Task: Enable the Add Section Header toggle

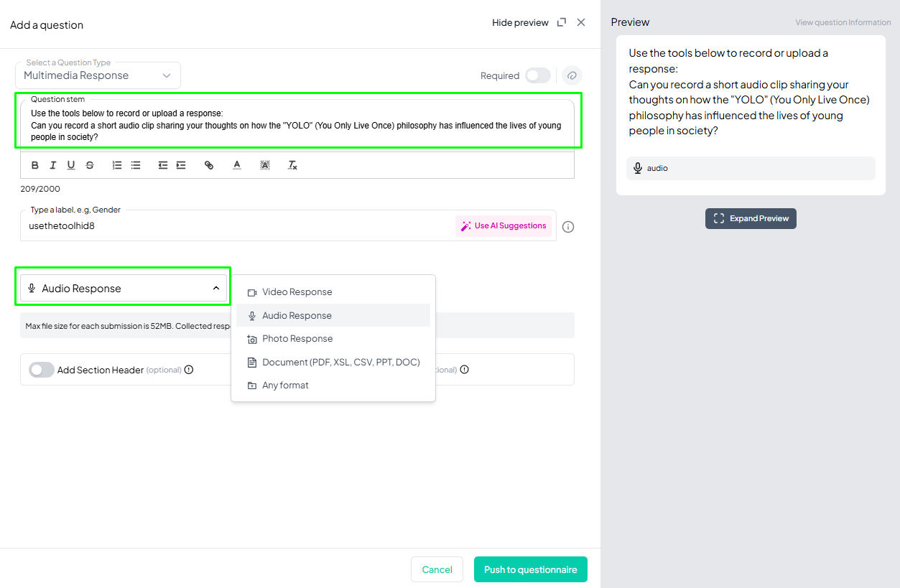Action: pos(41,370)
